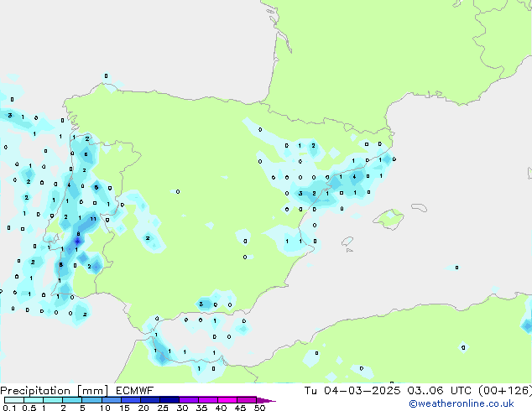
Task: Click Menorca island outline on the map
Action: pos(420,207)
